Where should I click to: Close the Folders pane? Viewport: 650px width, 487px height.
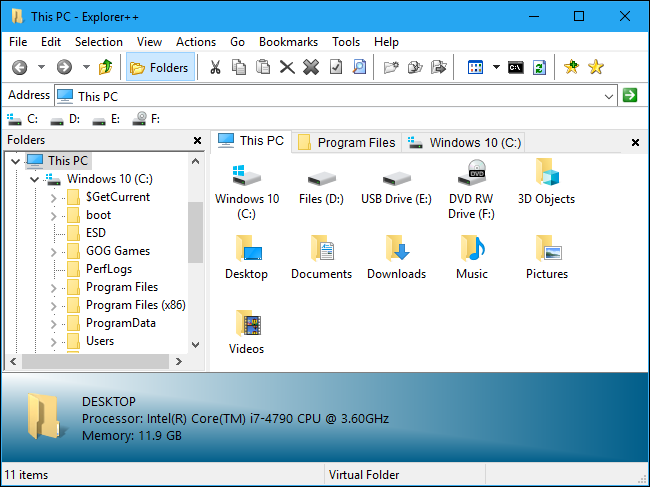pyautogui.click(x=197, y=141)
